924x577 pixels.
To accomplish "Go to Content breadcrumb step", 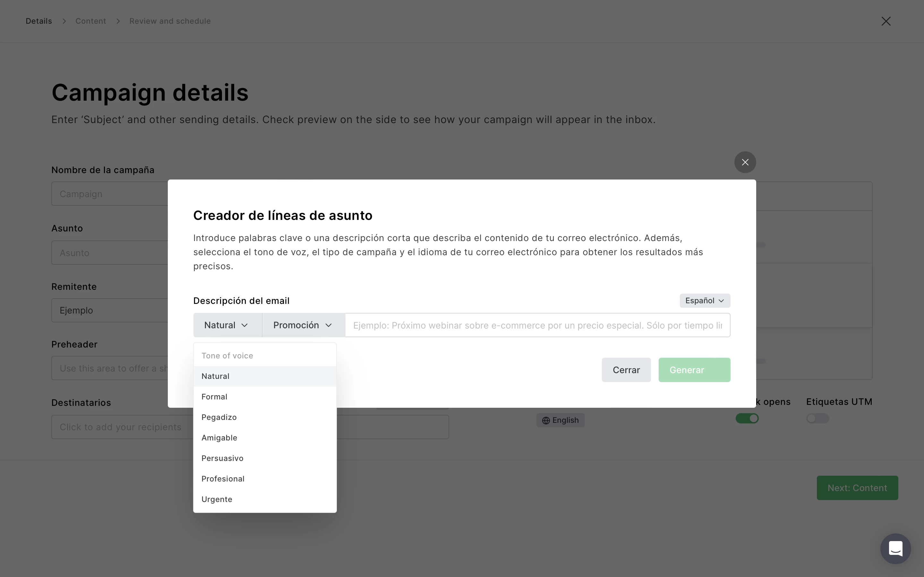I will pyautogui.click(x=90, y=21).
